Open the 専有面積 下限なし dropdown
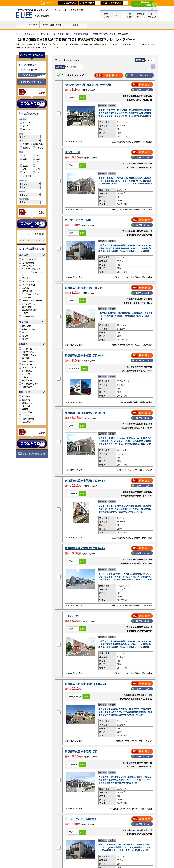The width and height of the screenshot is (174, 868). click(x=30, y=184)
